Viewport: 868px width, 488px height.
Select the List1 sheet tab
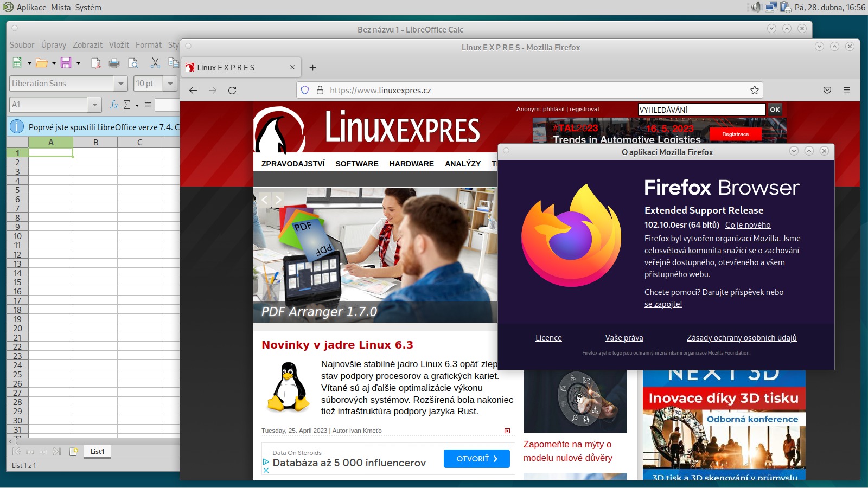tap(98, 452)
